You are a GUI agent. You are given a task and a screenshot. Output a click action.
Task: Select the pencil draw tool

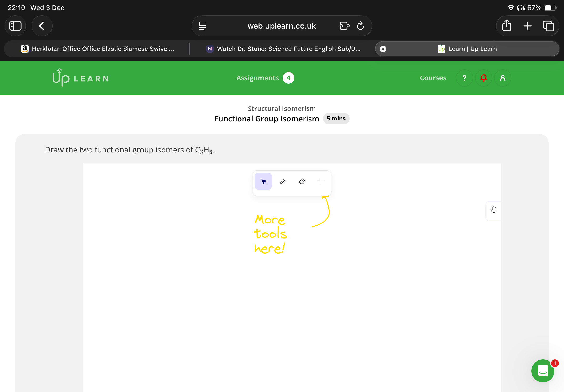click(282, 181)
